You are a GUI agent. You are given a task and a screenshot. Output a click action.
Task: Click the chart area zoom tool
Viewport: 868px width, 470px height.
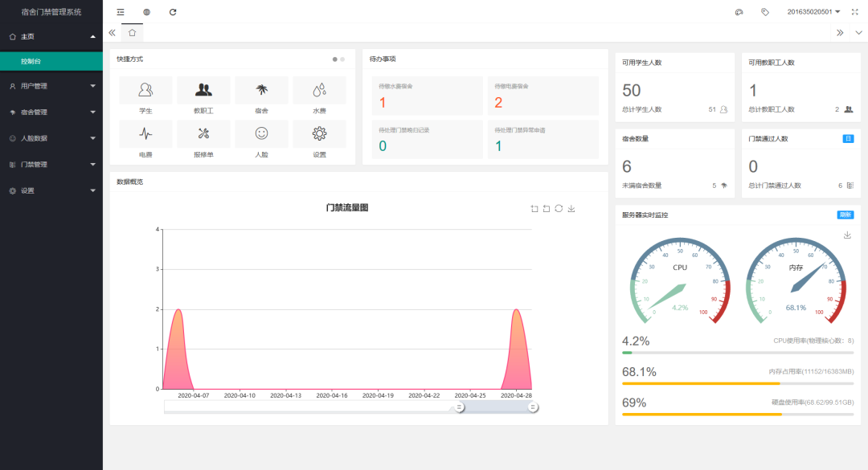pyautogui.click(x=534, y=209)
